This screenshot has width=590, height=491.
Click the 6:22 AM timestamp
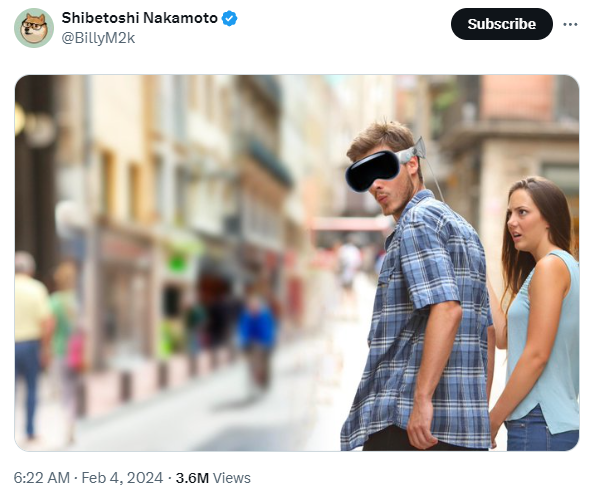[42, 478]
